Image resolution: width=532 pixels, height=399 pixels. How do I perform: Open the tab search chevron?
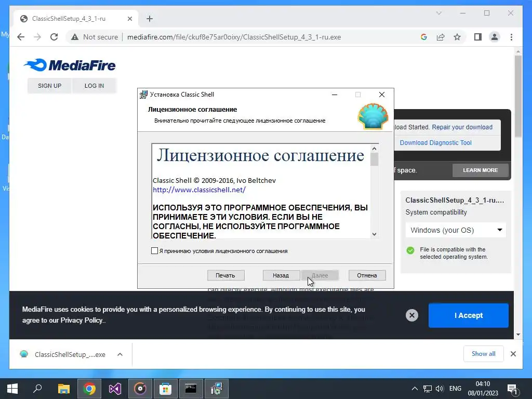[x=438, y=13]
